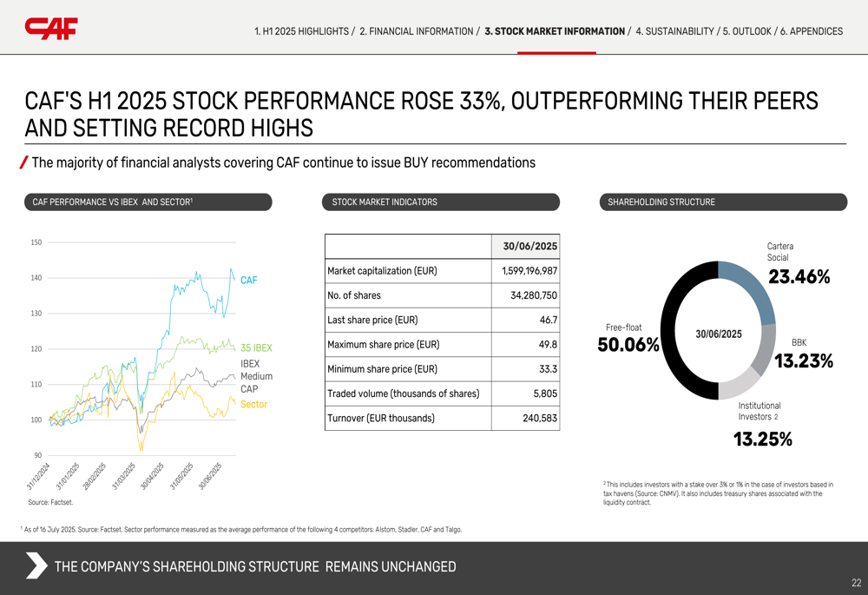Click the minimum share price value 33.3
The image size is (868, 595).
tap(548, 369)
